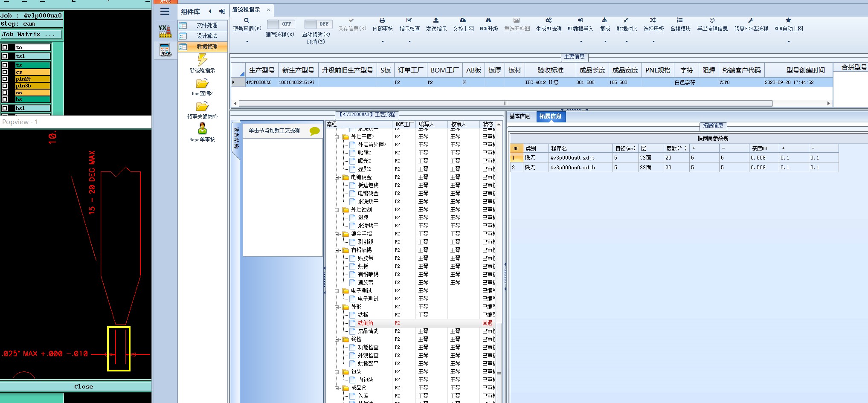Collapse the 电镀硬金 tree folder

(337, 177)
